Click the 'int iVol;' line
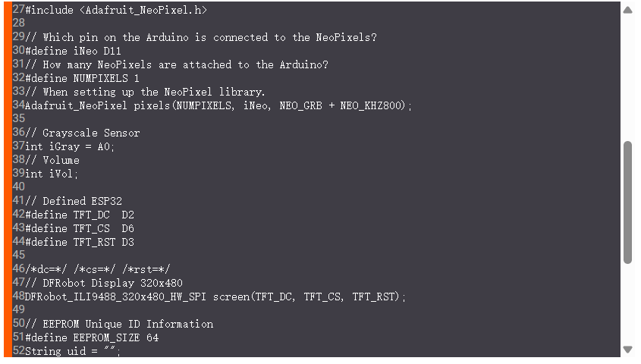 click(x=52, y=174)
